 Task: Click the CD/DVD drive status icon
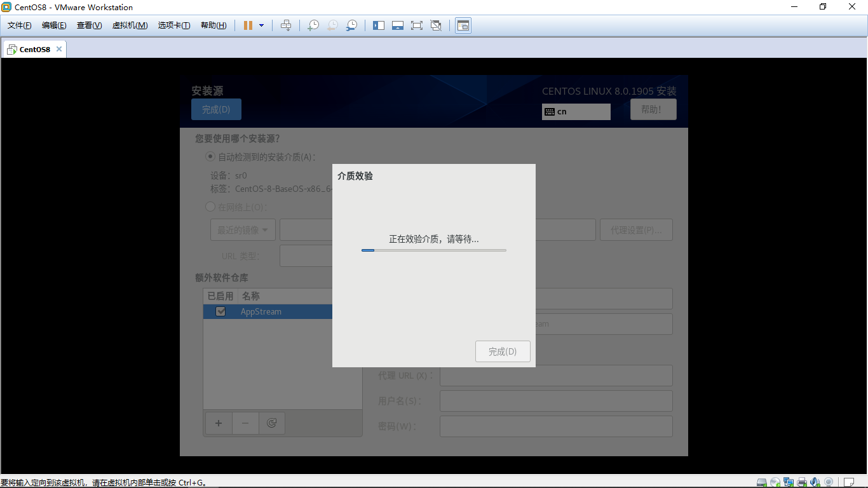coord(775,482)
